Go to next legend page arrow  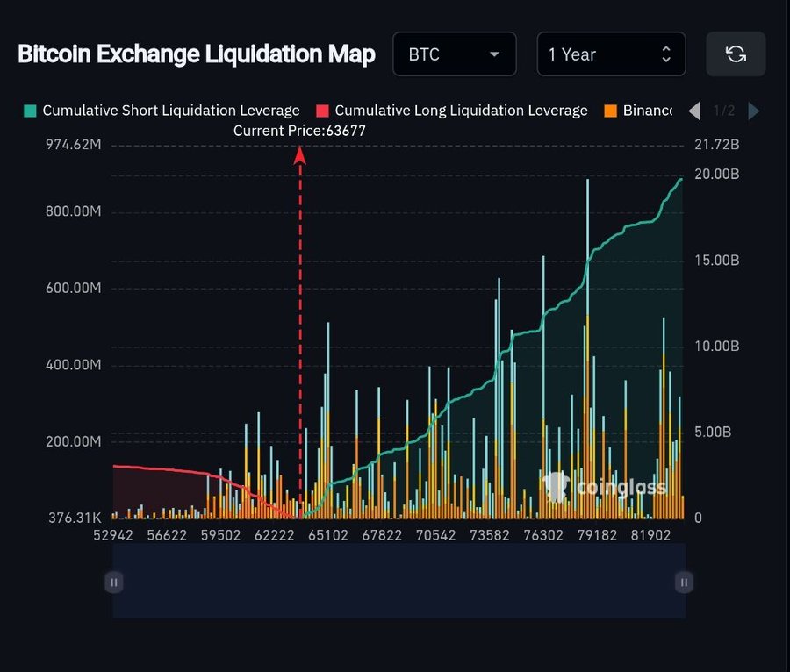[754, 111]
